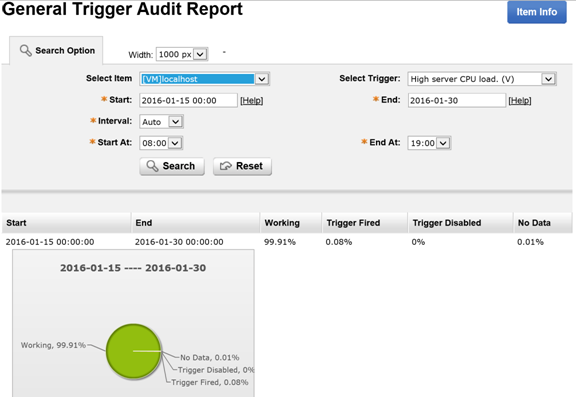The height and width of the screenshot is (397, 576).
Task: Open the End At 19:00 dropdown
Action: (x=429, y=143)
